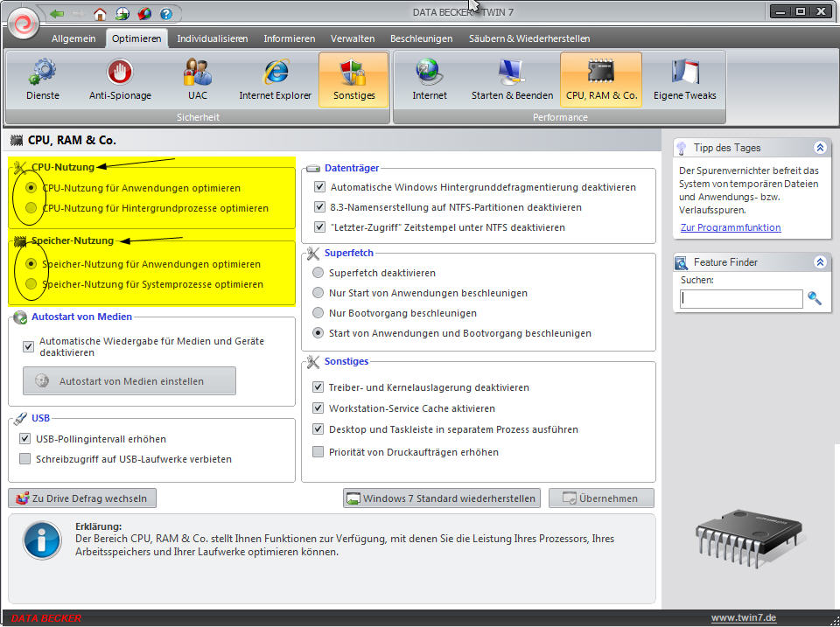Select Speicher-Nutzung für Anwendungen optimieren
The image size is (840, 627).
tap(31, 264)
